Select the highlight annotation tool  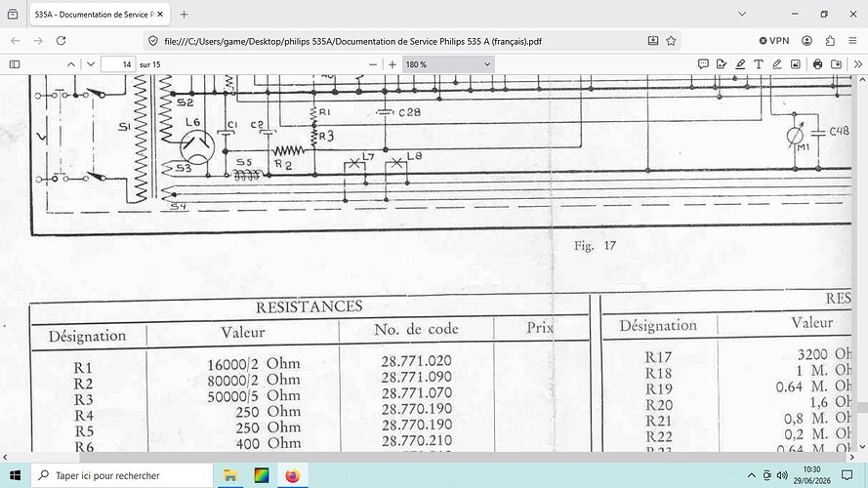[740, 64]
